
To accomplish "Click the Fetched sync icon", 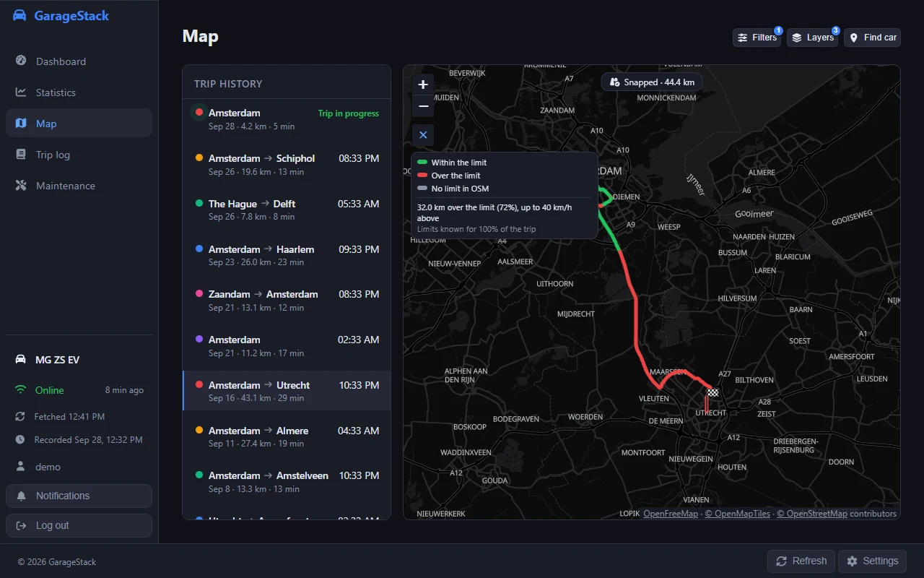I will coord(20,417).
